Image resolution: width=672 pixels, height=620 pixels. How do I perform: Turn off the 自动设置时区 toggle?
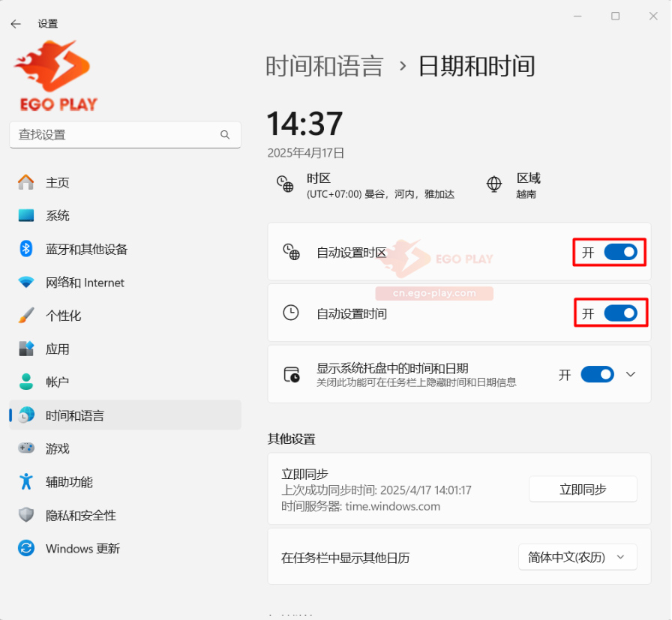pyautogui.click(x=620, y=253)
